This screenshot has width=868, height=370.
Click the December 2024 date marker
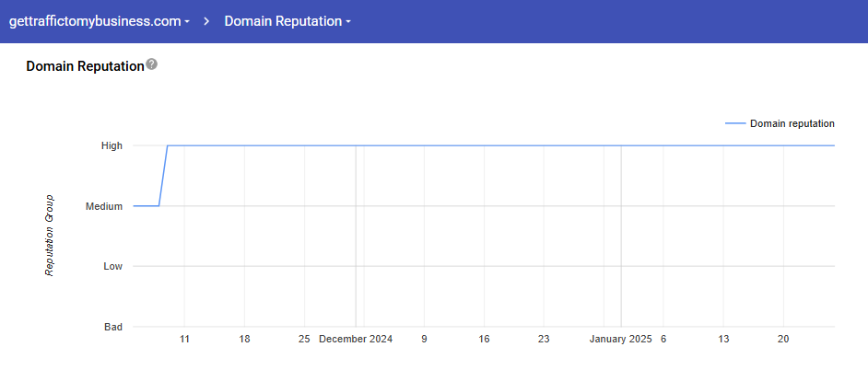point(356,340)
